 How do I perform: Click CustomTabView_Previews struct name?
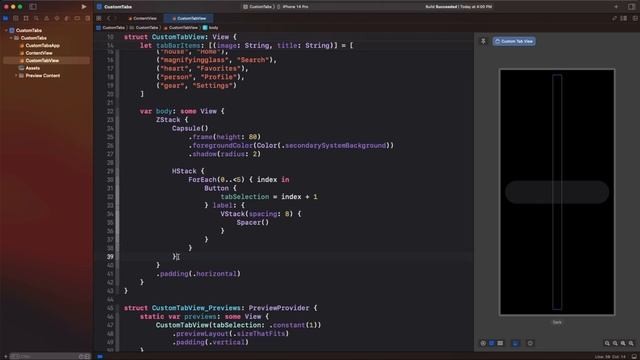point(196,308)
